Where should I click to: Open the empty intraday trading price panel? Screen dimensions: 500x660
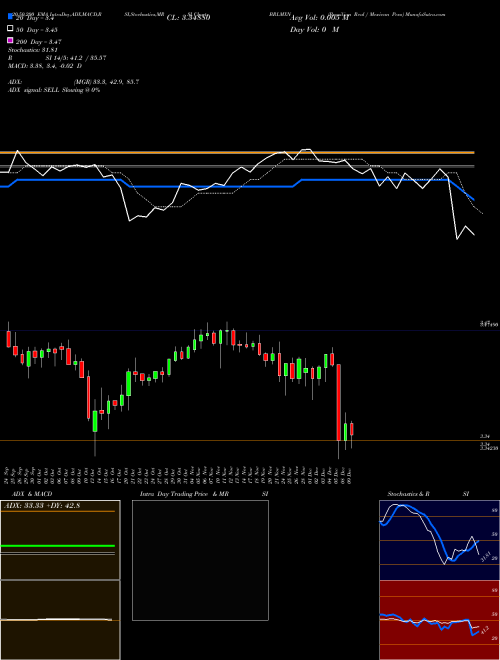pos(200,560)
